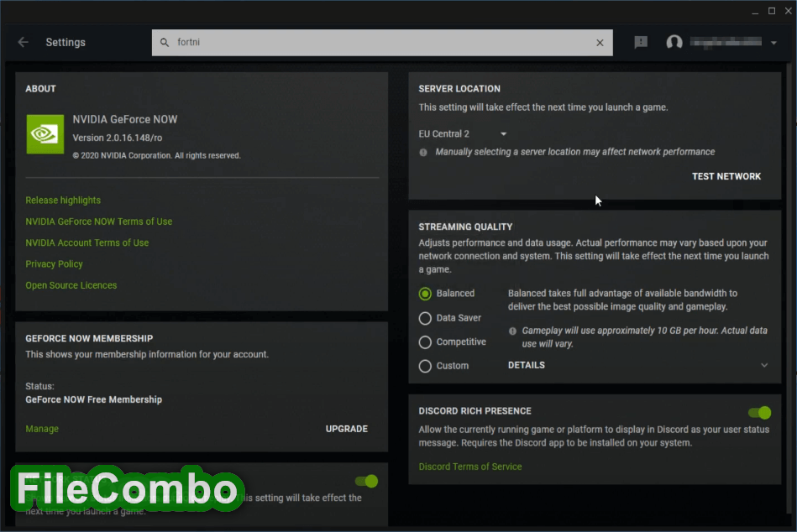Screen dimensions: 797x532
Task: Toggle Discord Rich Presence switch
Action: pyautogui.click(x=760, y=413)
